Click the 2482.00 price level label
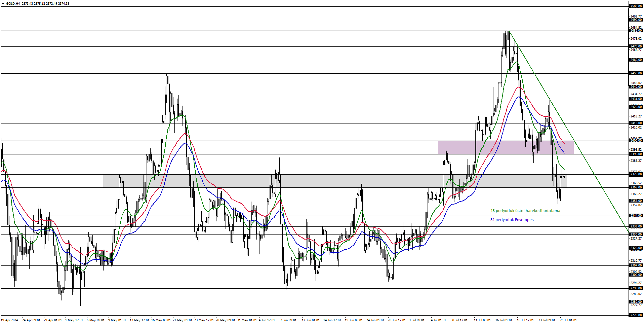644x324 pixels. [636, 31]
